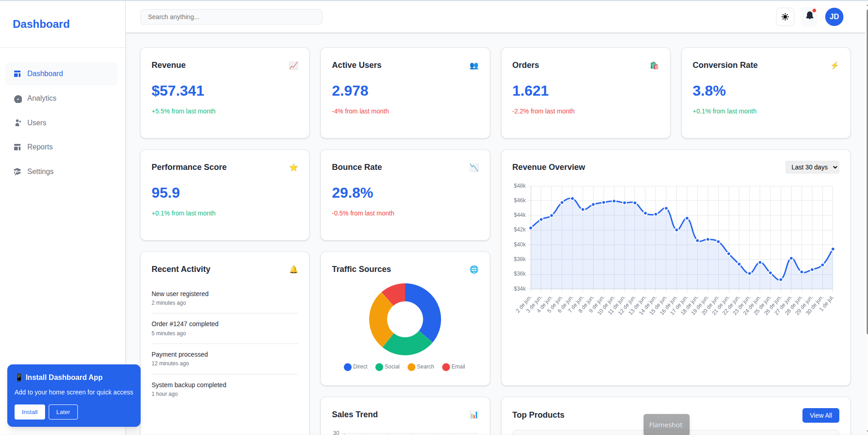Open Reports in the sidebar
Viewport: 868px width, 435px height.
(61, 147)
